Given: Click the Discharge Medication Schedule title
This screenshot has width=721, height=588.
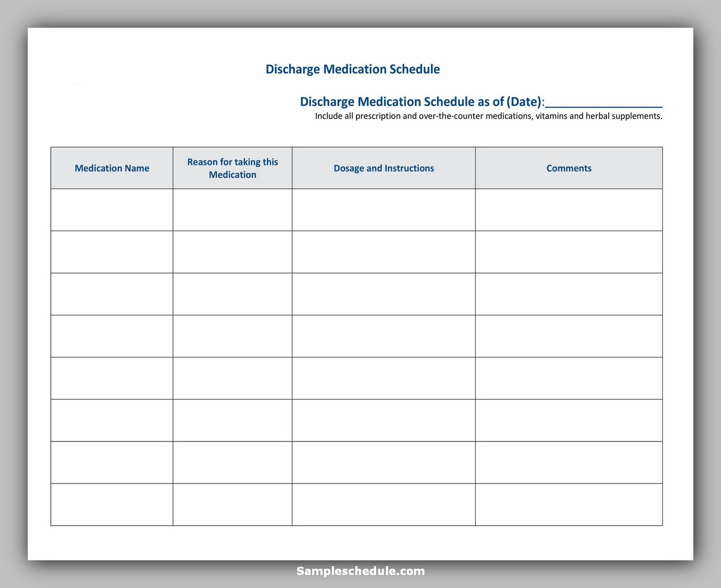Looking at the screenshot, I should (353, 70).
